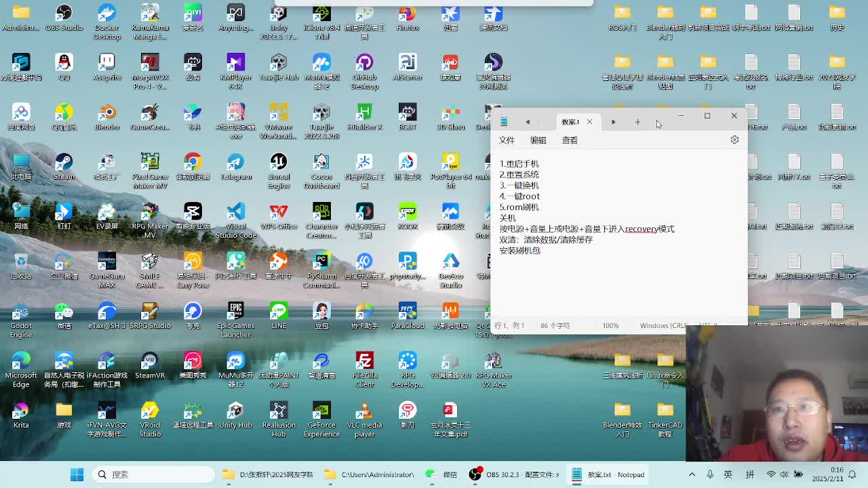Select the VMware Workstation icon
This screenshot has width=868, height=488.
click(279, 121)
